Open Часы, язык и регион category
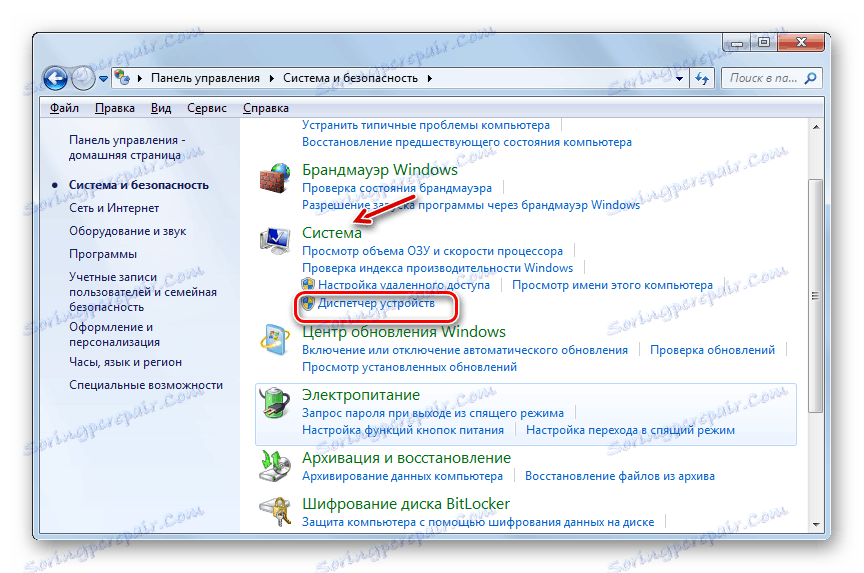This screenshot has height=573, width=864. [126, 363]
